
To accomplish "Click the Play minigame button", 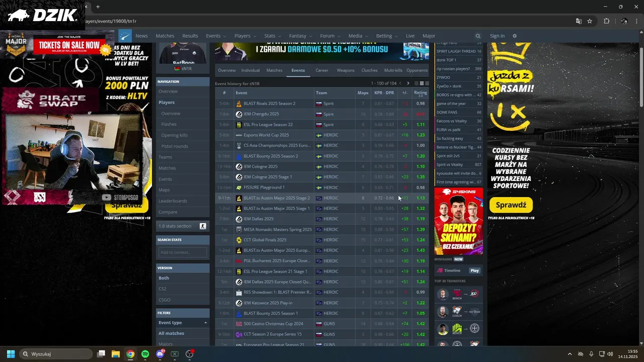I will [x=474, y=270].
